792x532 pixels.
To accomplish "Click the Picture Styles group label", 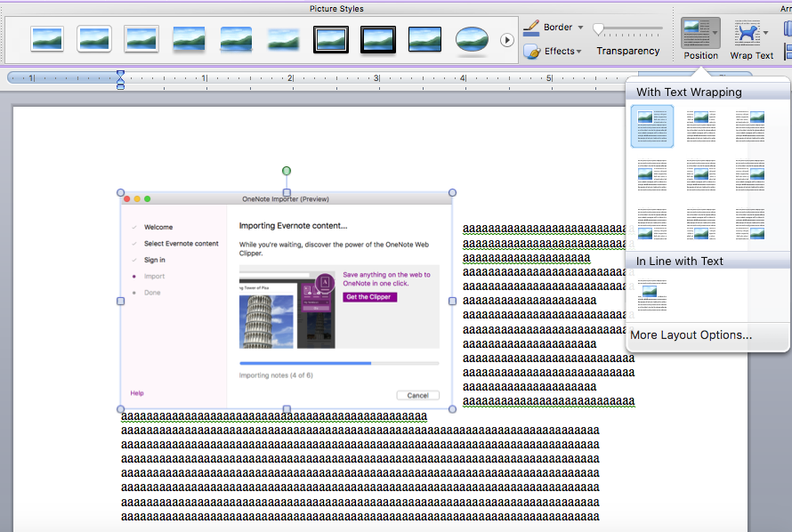I will click(x=336, y=9).
